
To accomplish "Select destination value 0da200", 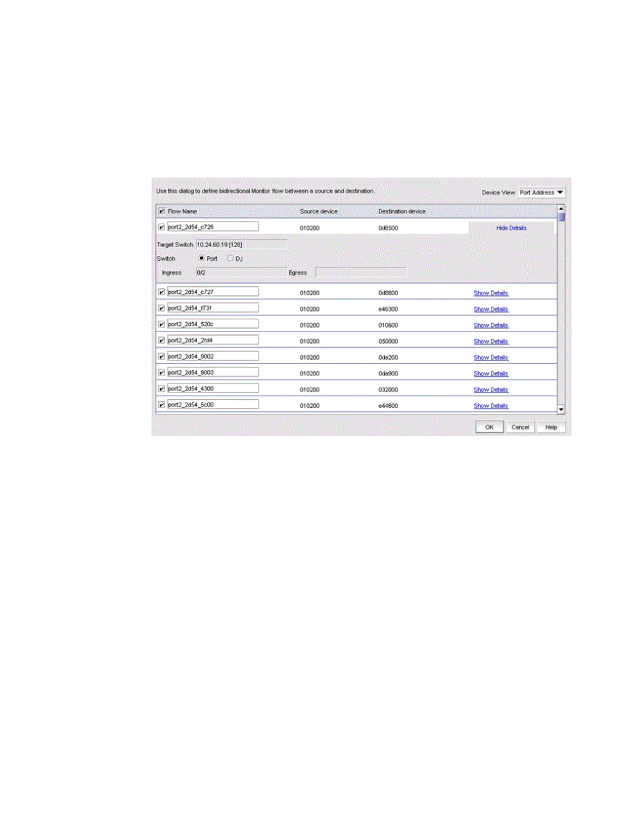I will (x=388, y=358).
